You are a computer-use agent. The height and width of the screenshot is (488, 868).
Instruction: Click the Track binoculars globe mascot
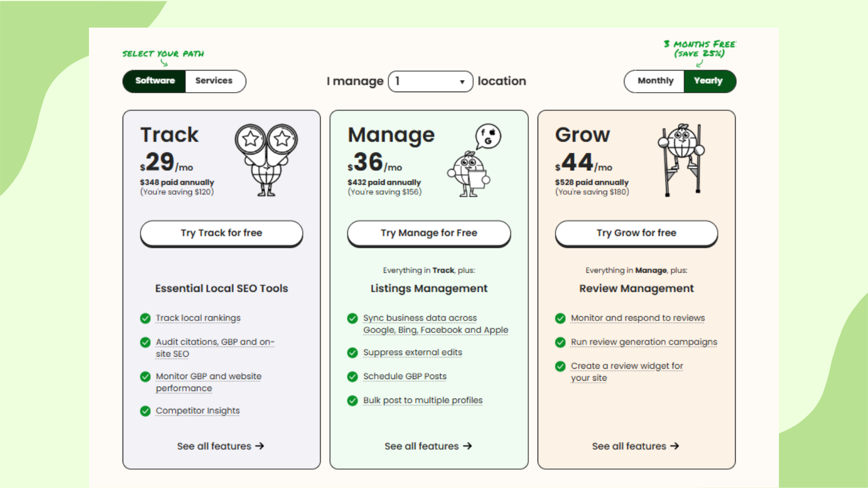click(266, 160)
